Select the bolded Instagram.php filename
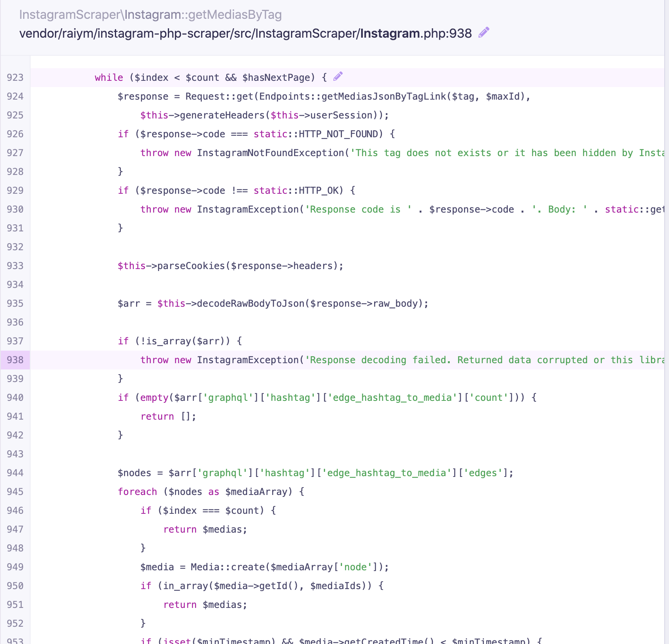Viewport: 669px width, 644px height. (389, 34)
